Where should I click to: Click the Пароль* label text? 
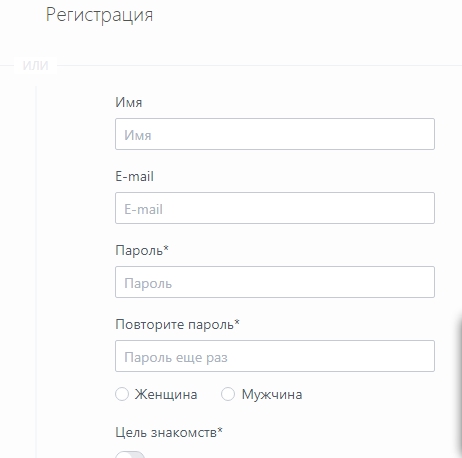point(142,250)
